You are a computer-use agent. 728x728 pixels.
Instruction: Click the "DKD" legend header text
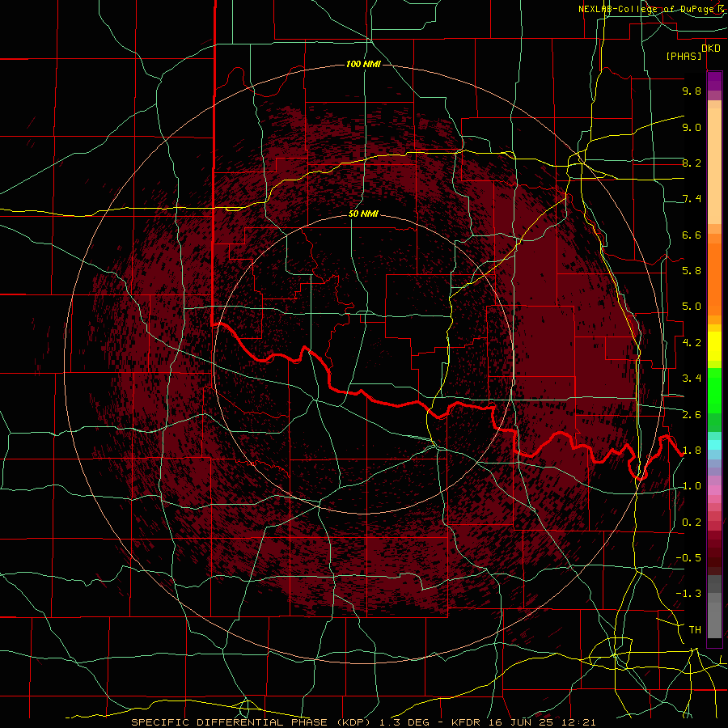pyautogui.click(x=711, y=48)
